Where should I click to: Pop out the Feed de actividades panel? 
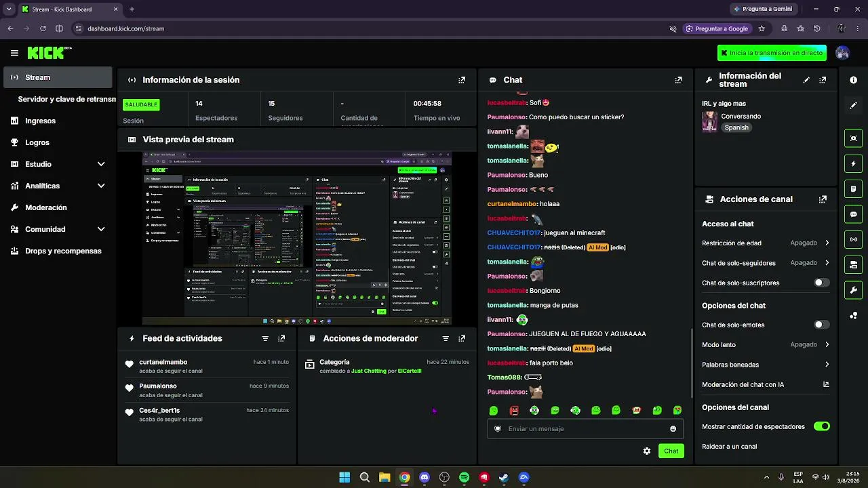coord(281,338)
